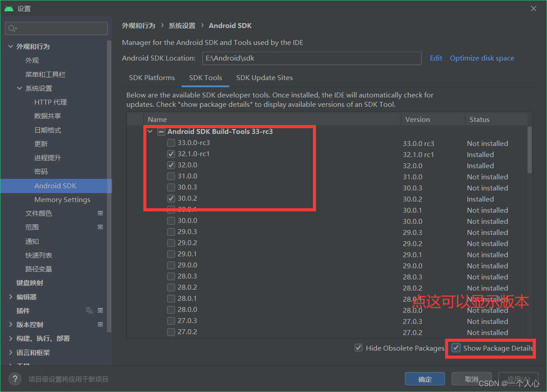Open the 数据共享 settings page
This screenshot has height=392, width=547.
(x=48, y=116)
